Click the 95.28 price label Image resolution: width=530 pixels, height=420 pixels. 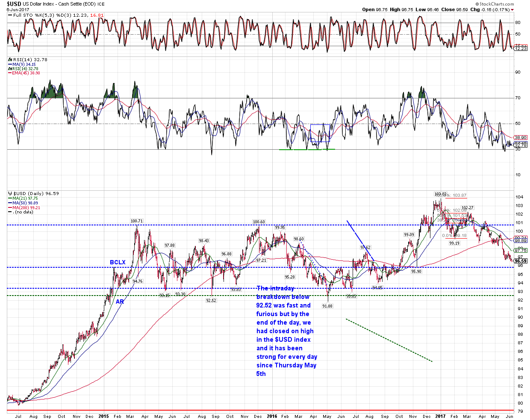pos(289,277)
